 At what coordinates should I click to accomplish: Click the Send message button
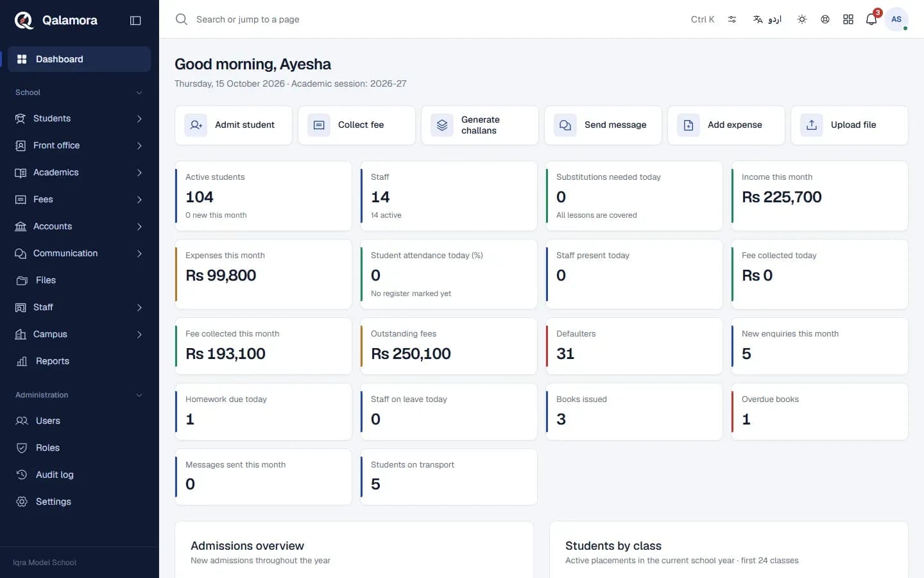(603, 125)
